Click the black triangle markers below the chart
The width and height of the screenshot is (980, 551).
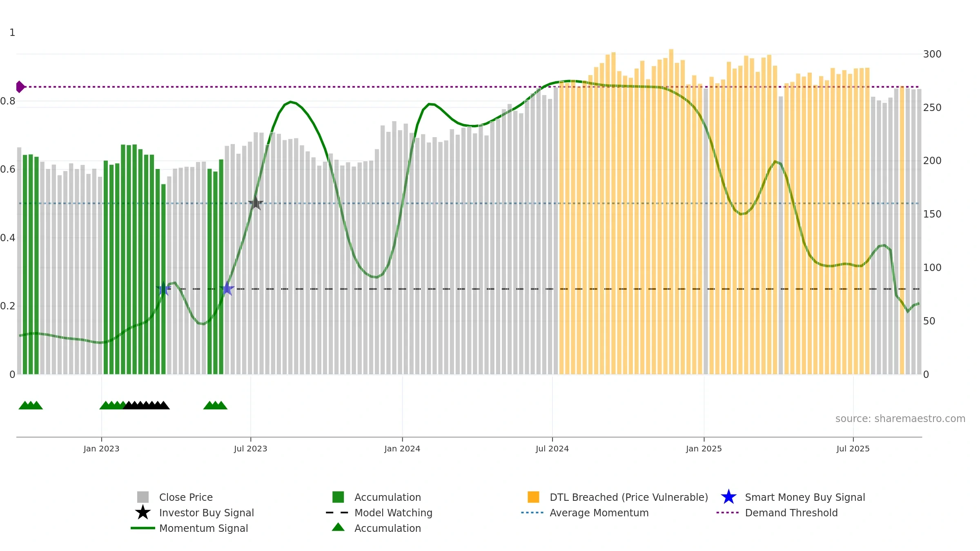146,405
